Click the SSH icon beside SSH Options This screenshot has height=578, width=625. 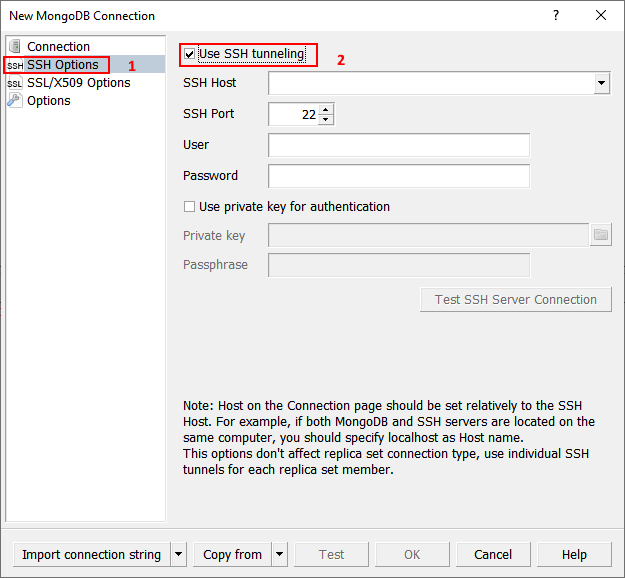tap(15, 65)
